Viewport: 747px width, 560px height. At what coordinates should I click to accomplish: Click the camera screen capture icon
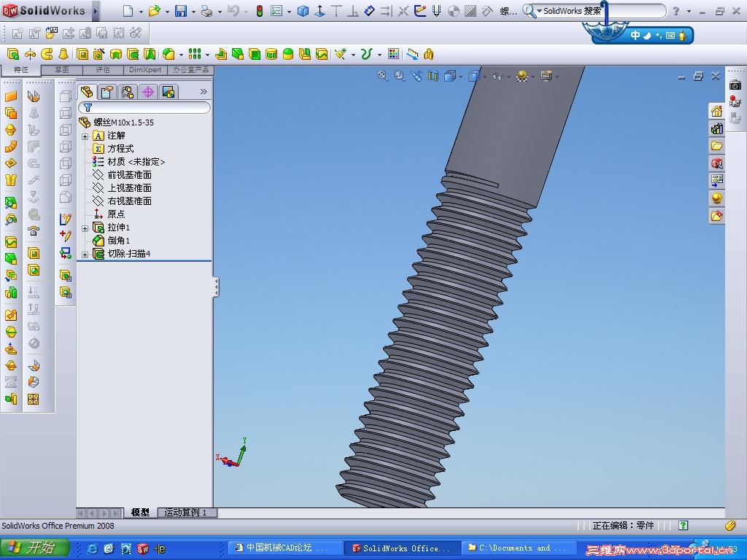tap(735, 85)
